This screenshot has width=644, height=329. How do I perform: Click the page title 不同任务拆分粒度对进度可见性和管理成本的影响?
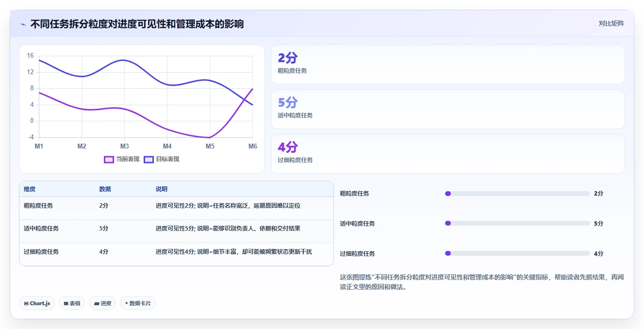pyautogui.click(x=137, y=24)
